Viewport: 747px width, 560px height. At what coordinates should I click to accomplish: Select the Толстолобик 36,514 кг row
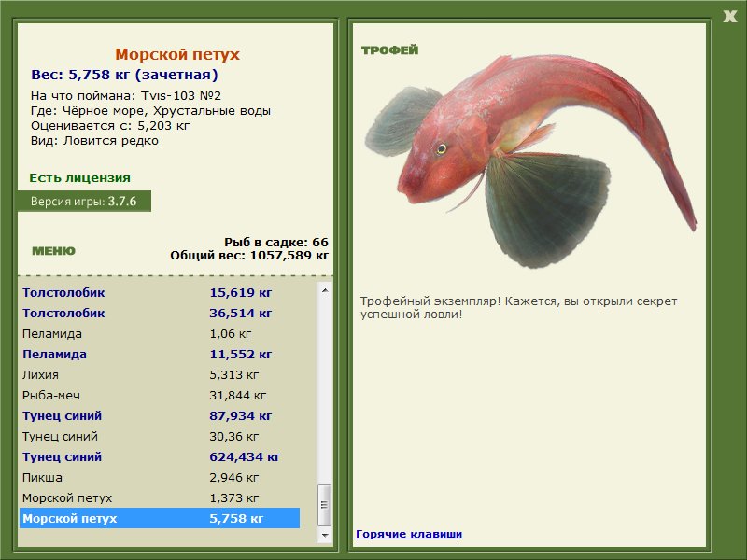[x=160, y=313]
